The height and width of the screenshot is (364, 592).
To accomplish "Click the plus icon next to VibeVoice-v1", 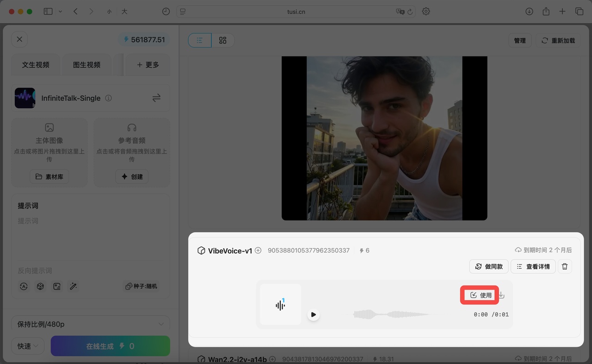I will click(x=258, y=250).
